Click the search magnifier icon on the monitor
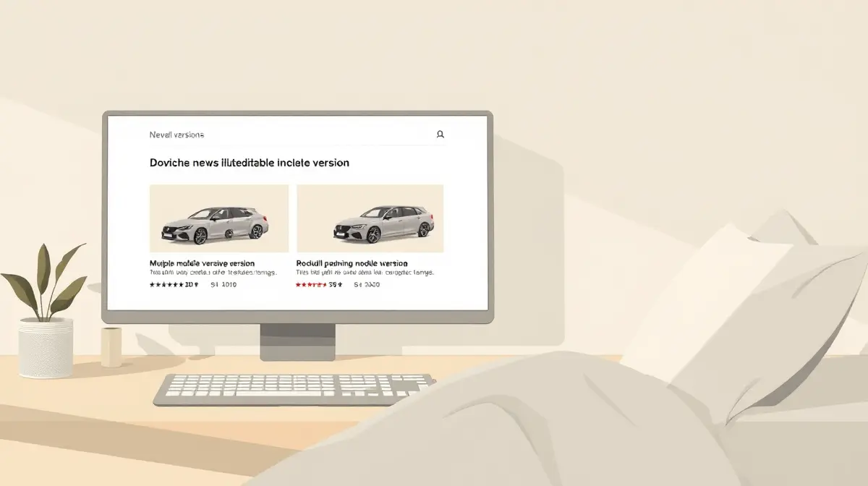The width and height of the screenshot is (868, 486). [x=440, y=135]
